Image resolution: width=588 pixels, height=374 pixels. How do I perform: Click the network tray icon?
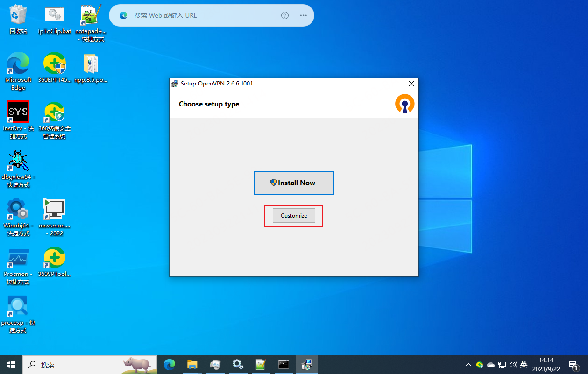(502, 365)
